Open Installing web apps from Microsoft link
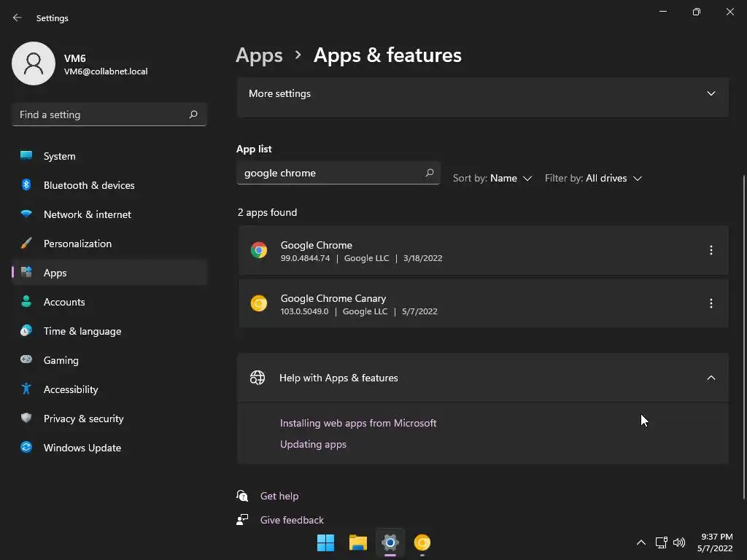This screenshot has width=747, height=560. pos(358,423)
